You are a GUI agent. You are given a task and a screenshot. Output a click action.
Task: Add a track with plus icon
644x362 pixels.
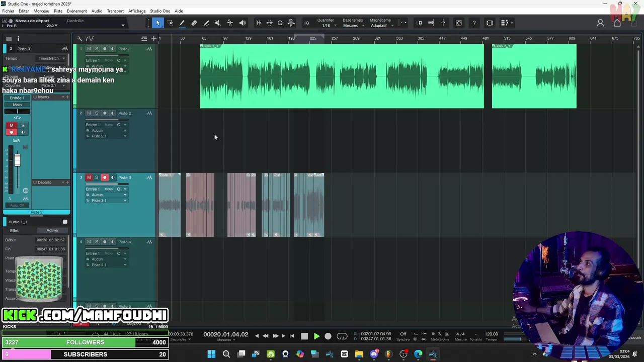154,39
